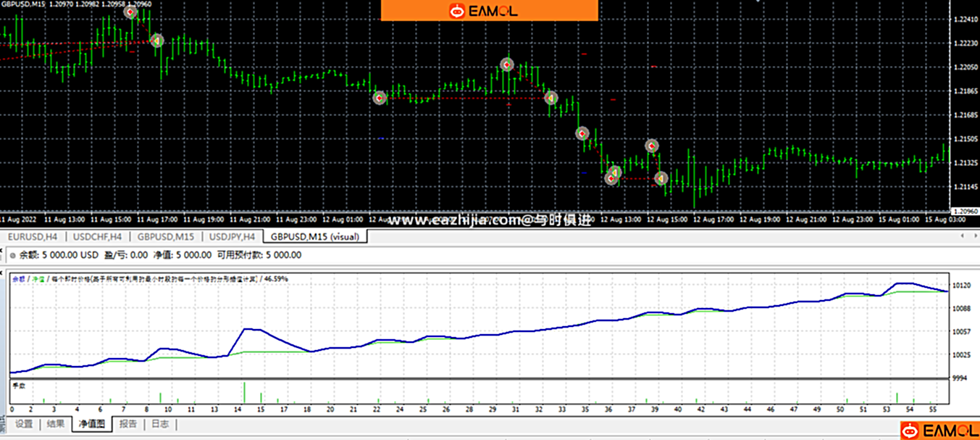
Task: Click the tallest green volume bar
Action: point(244,391)
